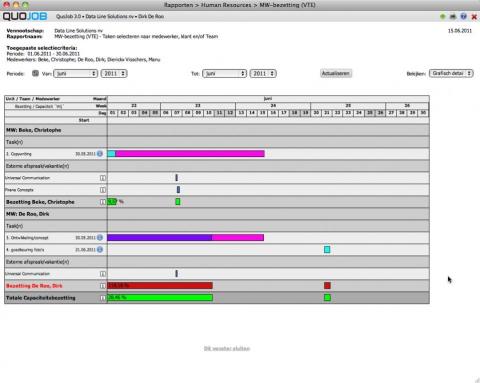Viewport: 480px width, 383px height.
Task: Toggle box on Bezetting De Roo, Dirk row
Action: pyautogui.click(x=103, y=286)
